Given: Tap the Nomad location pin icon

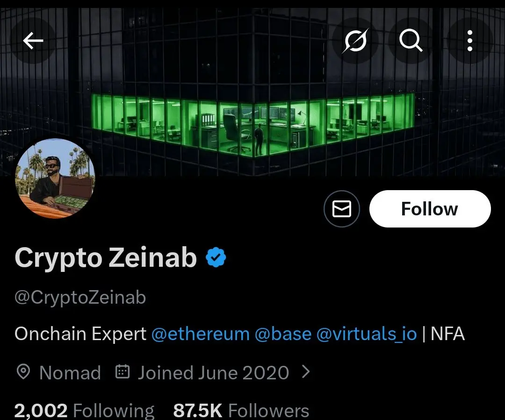Looking at the screenshot, I should 23,372.
